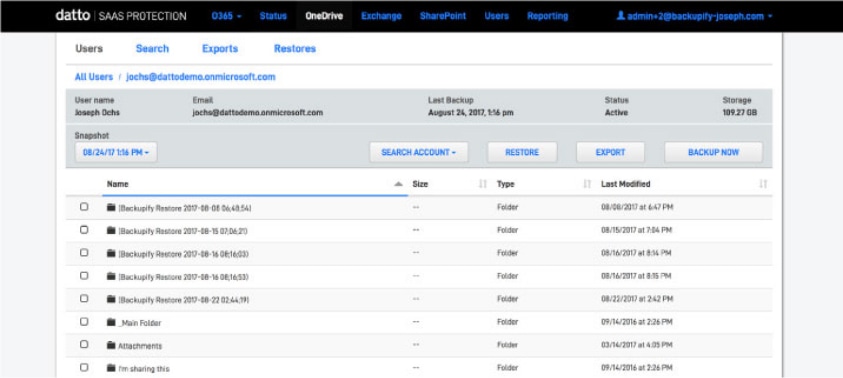This screenshot has width=843, height=378.
Task: Click the 08/08/2017 at 6:47 PM date
Action: point(637,207)
